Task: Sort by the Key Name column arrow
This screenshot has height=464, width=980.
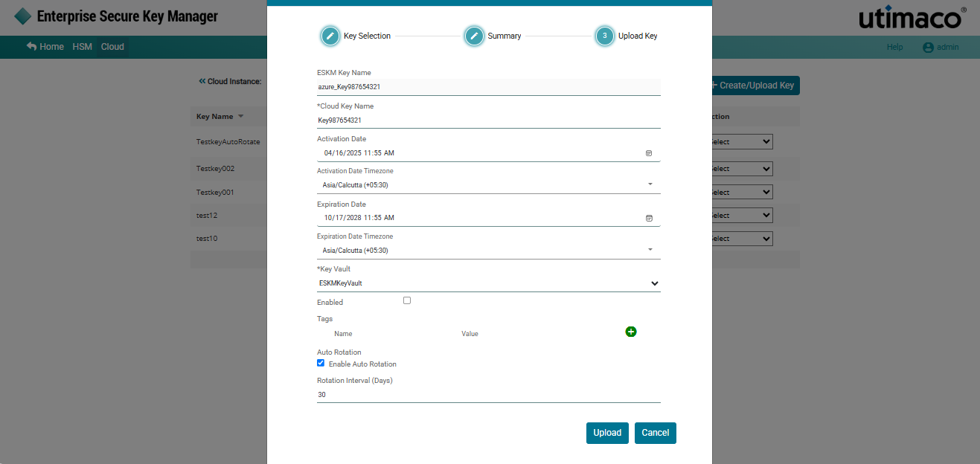Action: coord(240,117)
